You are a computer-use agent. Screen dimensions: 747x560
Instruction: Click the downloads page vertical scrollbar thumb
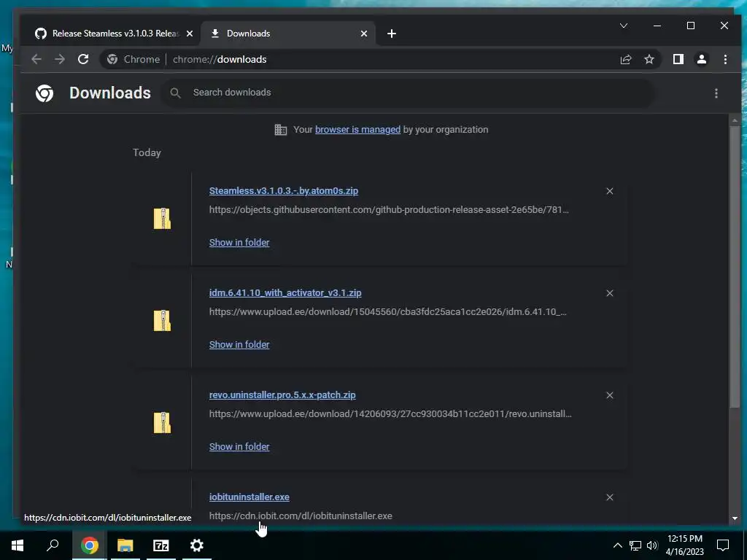click(x=735, y=268)
